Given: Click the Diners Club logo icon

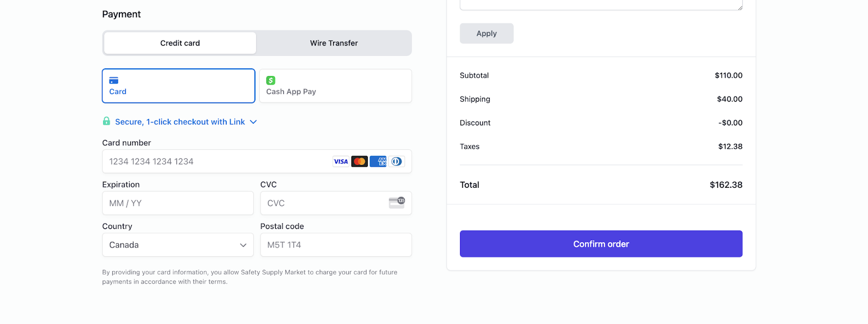Looking at the screenshot, I should (x=396, y=161).
